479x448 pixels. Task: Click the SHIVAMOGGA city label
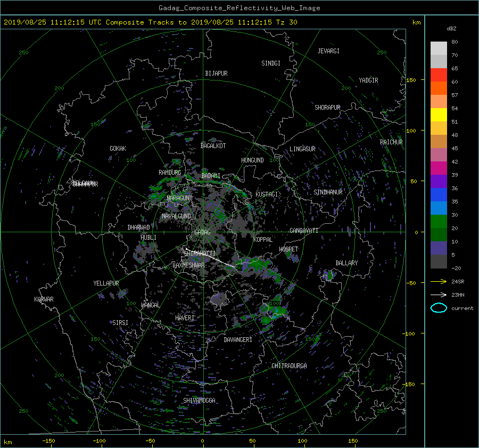[x=199, y=400]
